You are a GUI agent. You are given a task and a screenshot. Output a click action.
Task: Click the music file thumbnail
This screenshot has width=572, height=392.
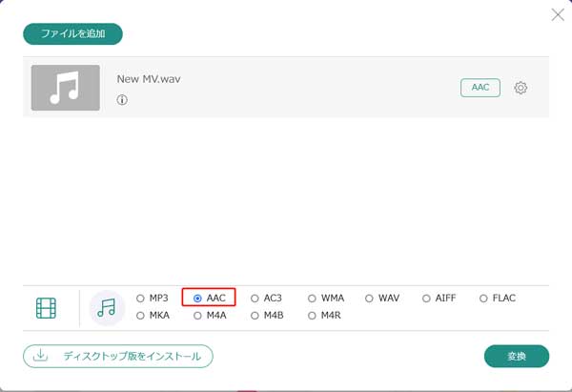tap(66, 88)
